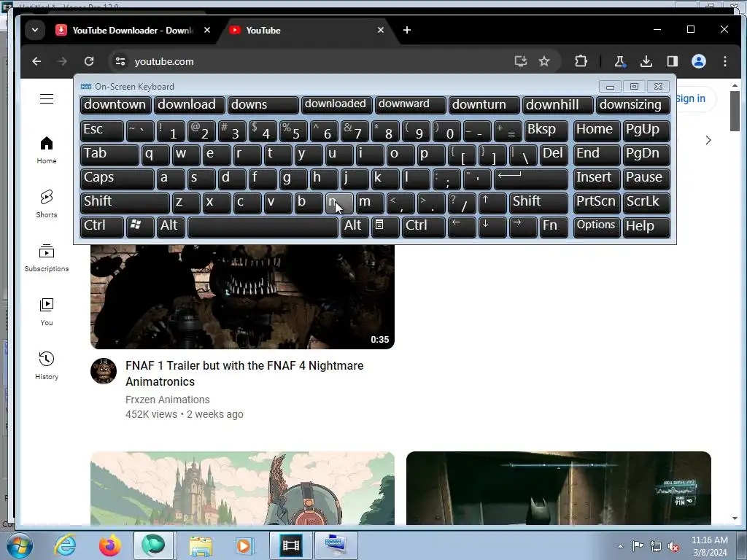This screenshot has height=560, width=747.
Task: Open the Chrome extensions puzzle icon
Action: pyautogui.click(x=581, y=61)
